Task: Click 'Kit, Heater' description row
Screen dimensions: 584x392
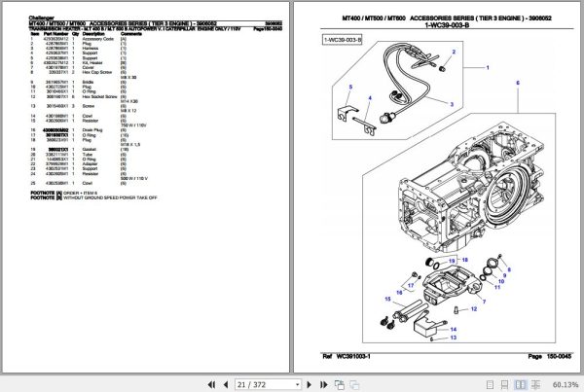Action: (x=92, y=63)
